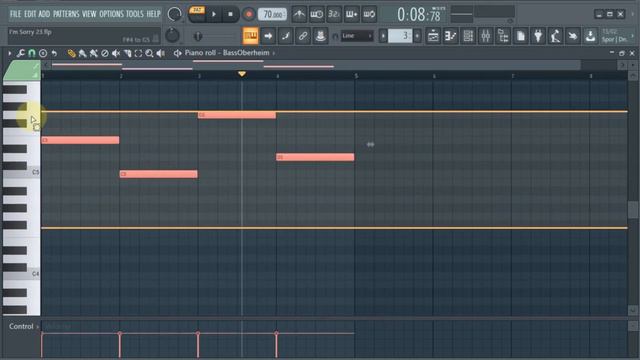Toggle the PAT/song mode switch
The image size is (640, 360).
(x=197, y=14)
